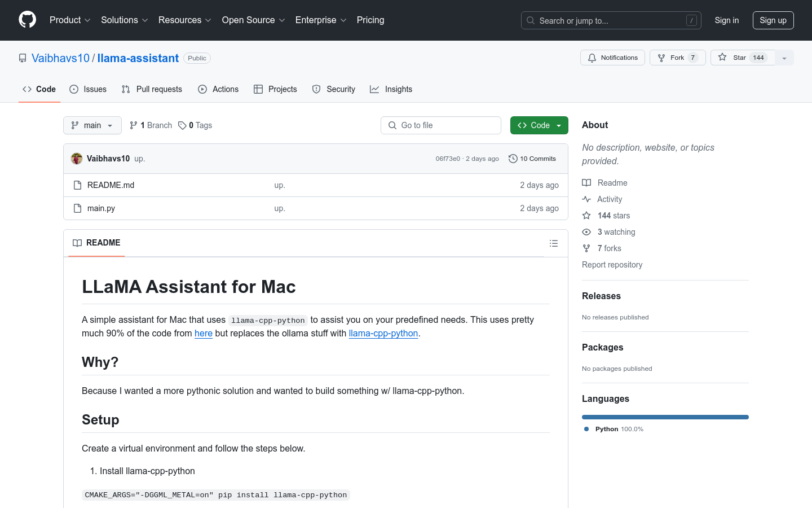Go to the Pricing page
The image size is (812, 508).
(x=370, y=20)
